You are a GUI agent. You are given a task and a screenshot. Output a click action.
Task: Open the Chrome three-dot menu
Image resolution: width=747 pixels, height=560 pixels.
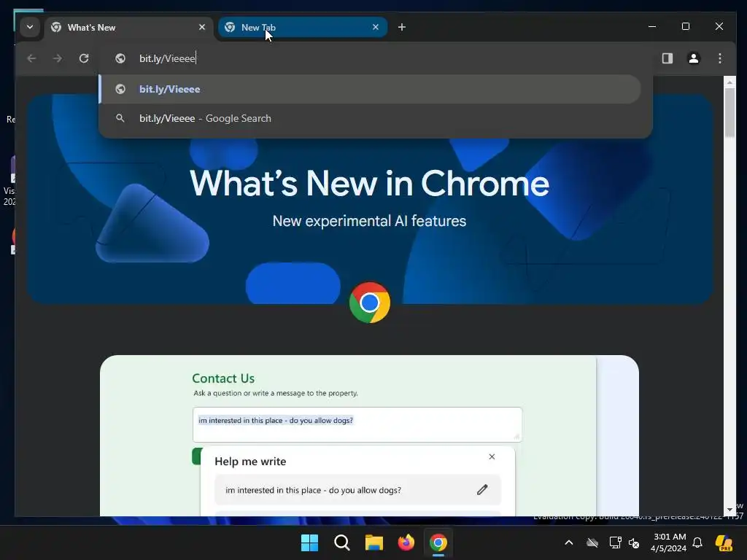point(720,58)
